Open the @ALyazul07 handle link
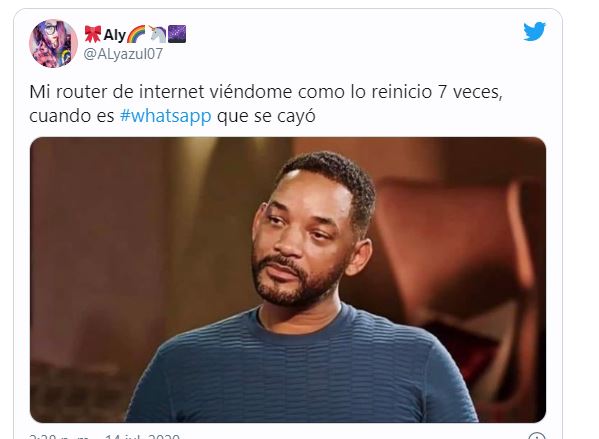This screenshot has width=599, height=439. click(x=123, y=54)
